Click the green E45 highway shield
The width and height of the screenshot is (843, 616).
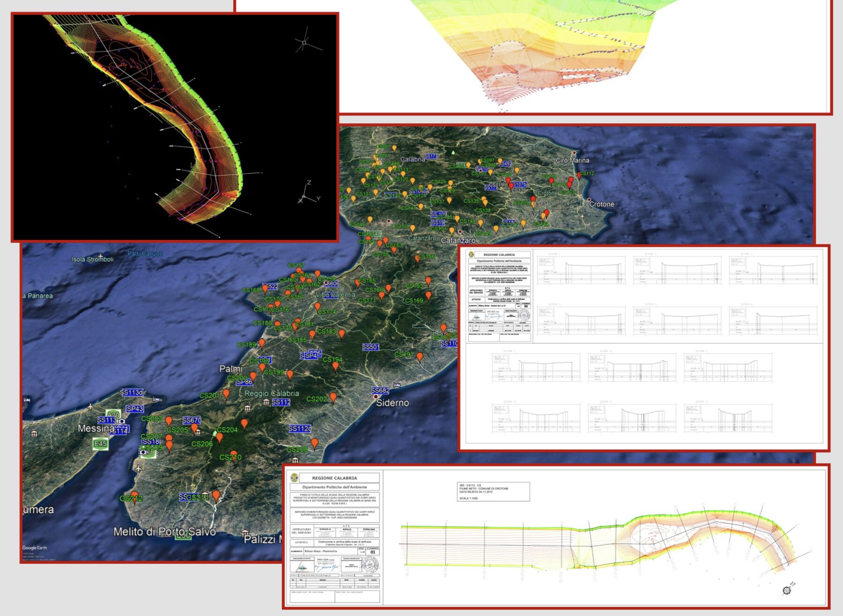[101, 444]
